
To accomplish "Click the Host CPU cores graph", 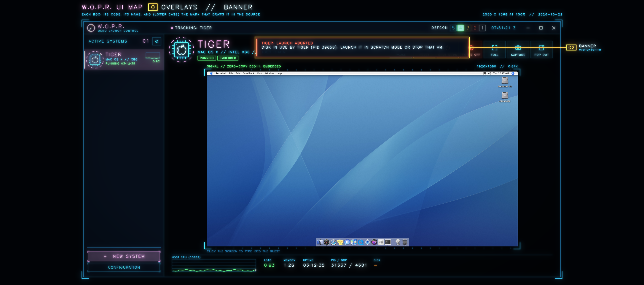I will (214, 265).
